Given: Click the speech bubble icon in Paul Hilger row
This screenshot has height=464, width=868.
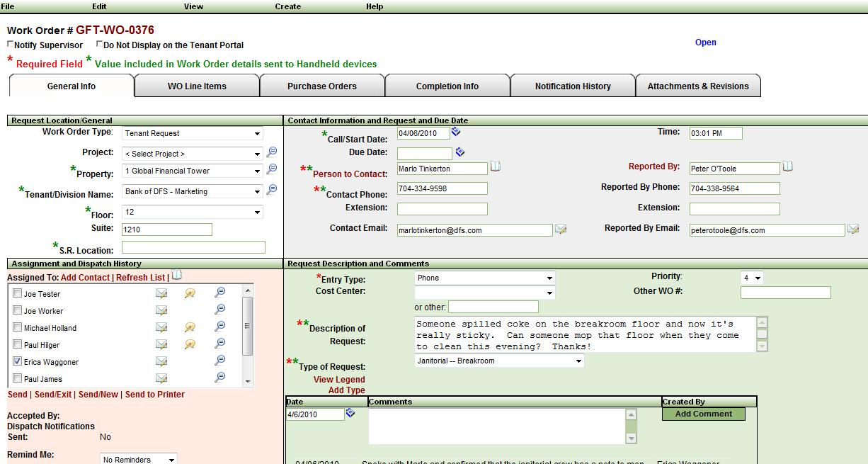Looking at the screenshot, I should (x=190, y=344).
